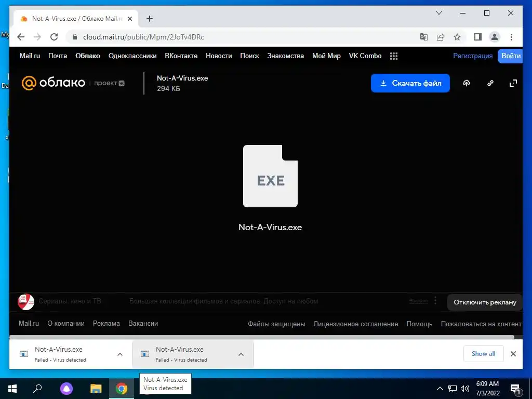
Task: Open Мой Мир in top navigation
Action: (326, 56)
